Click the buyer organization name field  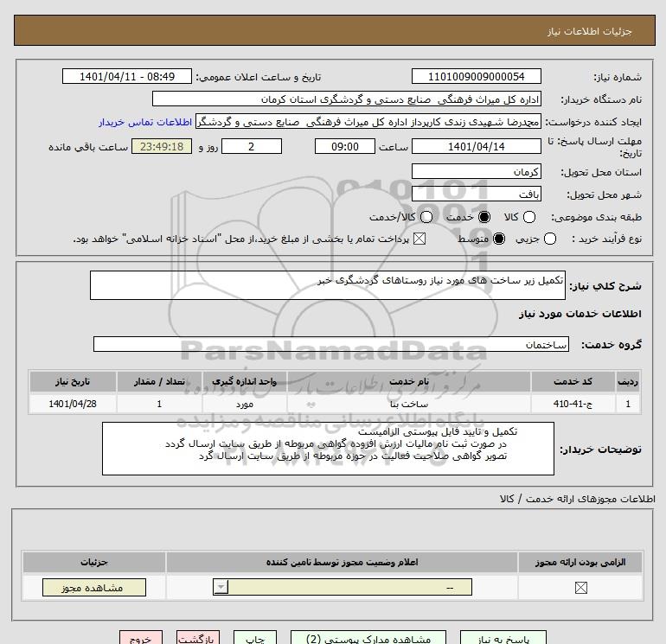coord(347,99)
